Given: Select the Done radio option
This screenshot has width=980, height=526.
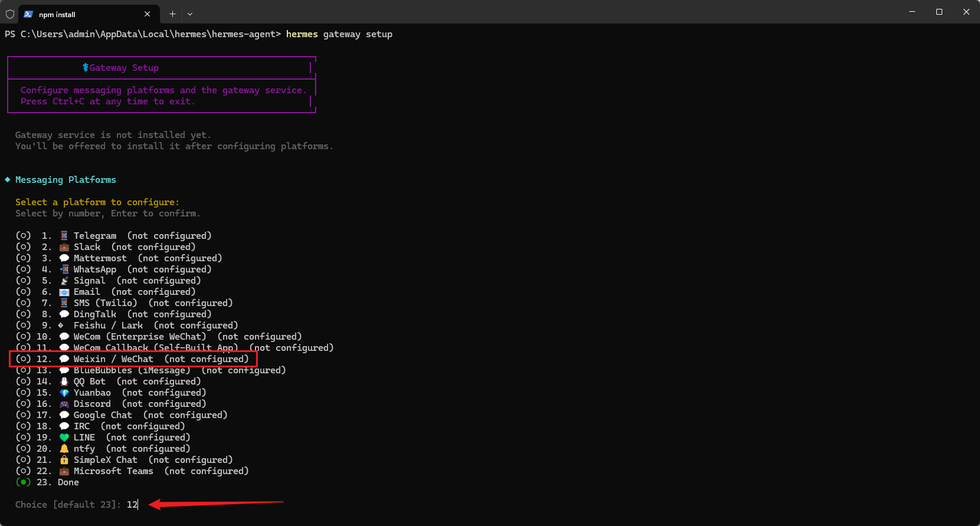Looking at the screenshot, I should pyautogui.click(x=23, y=482).
